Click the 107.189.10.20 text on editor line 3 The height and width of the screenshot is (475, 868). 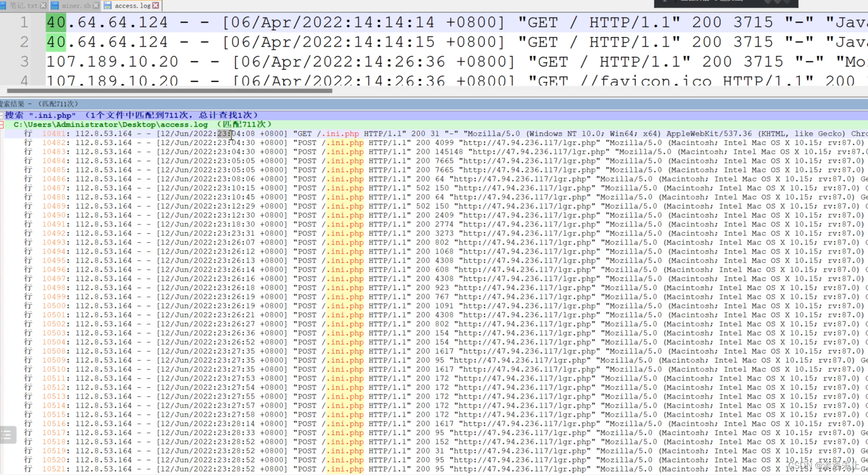113,61
